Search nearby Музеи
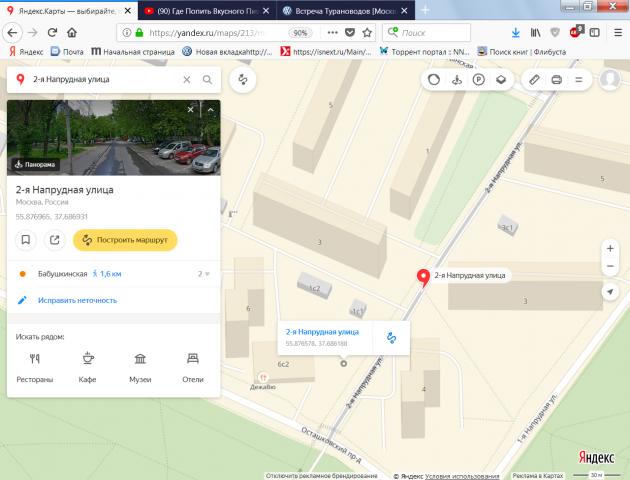The image size is (630, 480). tap(140, 368)
